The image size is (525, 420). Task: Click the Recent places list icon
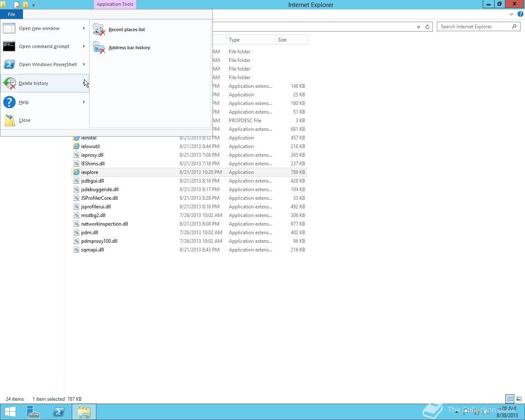[x=99, y=30]
